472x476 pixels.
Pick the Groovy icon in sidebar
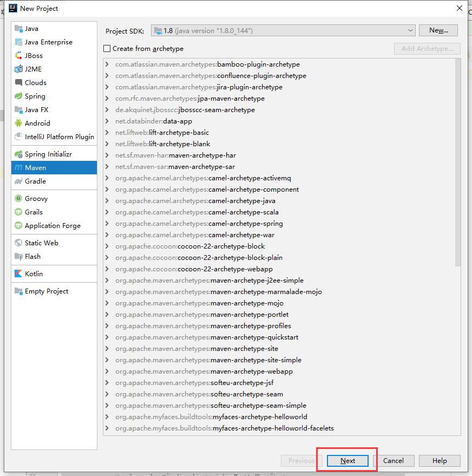pyautogui.click(x=19, y=199)
